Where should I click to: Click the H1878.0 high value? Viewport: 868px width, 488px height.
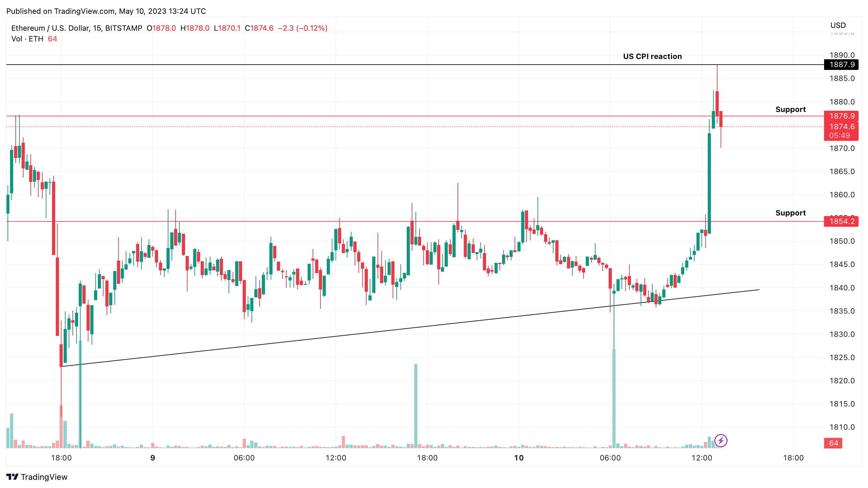(195, 28)
